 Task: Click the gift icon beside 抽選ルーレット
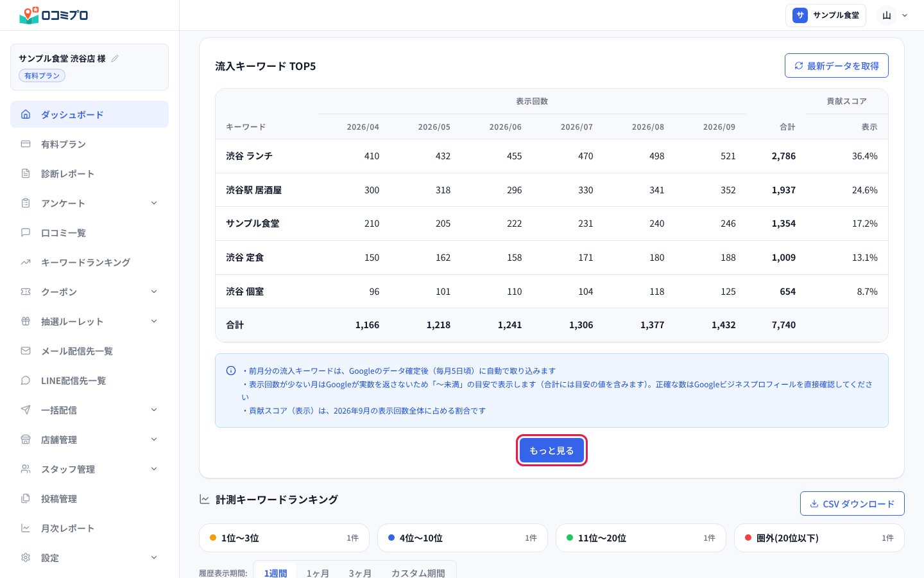[26, 321]
